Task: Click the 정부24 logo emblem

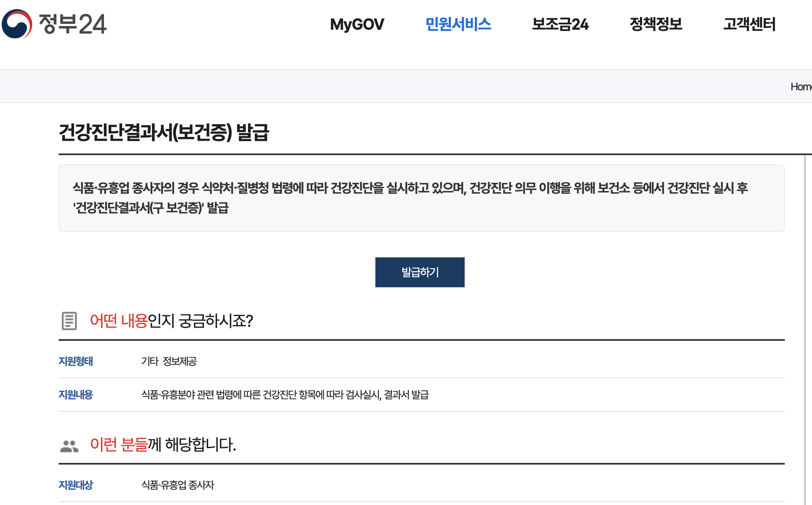Action: coord(17,24)
